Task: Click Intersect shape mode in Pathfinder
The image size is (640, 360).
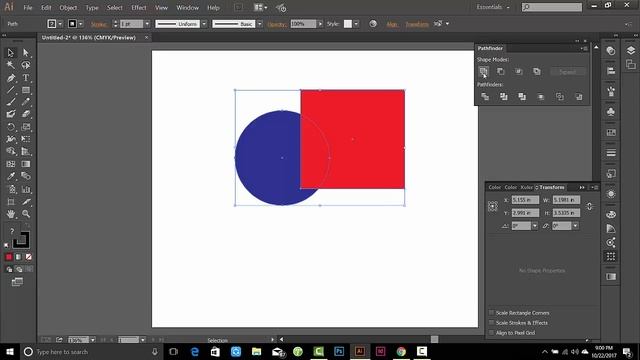Action: [x=519, y=71]
